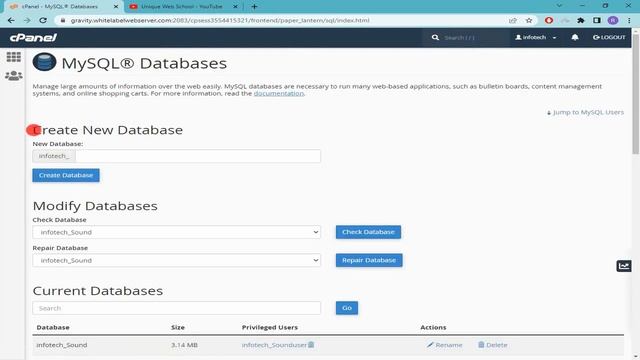Open the notifications bell
The height and width of the screenshot is (360, 640).
pos(575,38)
